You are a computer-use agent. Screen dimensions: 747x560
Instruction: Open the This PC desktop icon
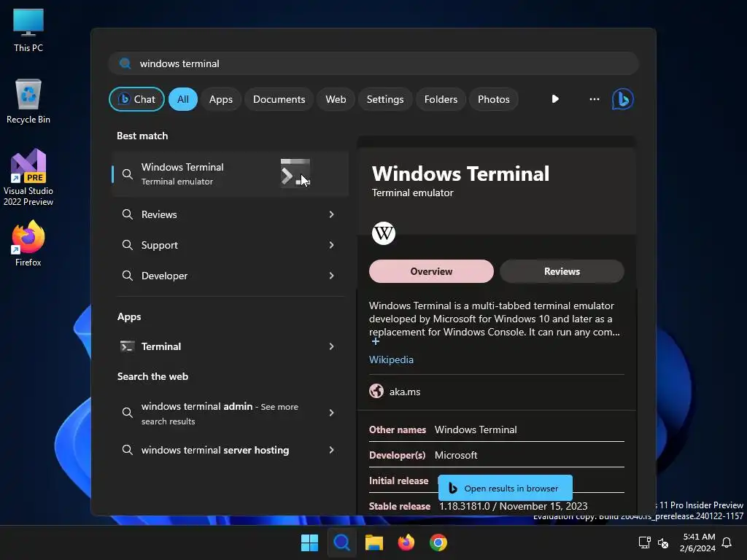click(28, 30)
